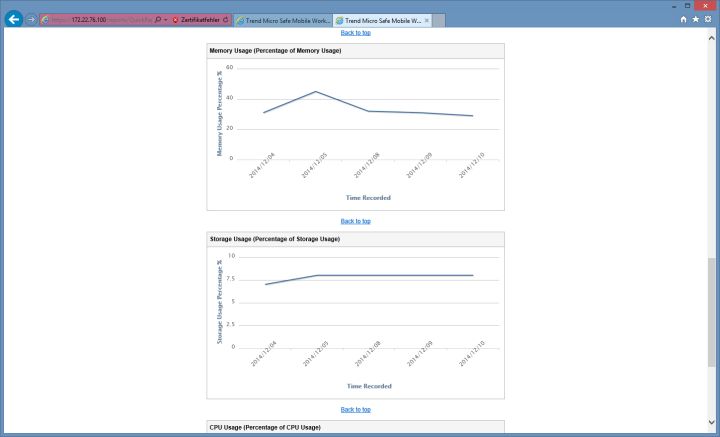Close the active Trend Micro tab
This screenshot has width=720, height=437.
427,20
